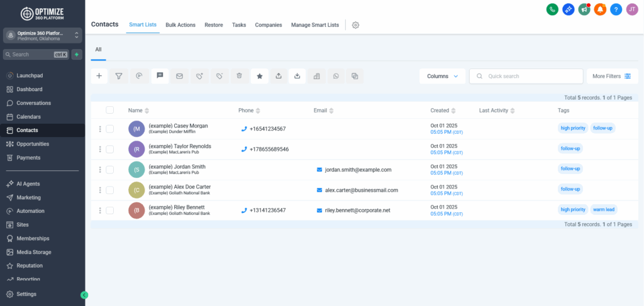Image resolution: width=644 pixels, height=306 pixels.
Task: Click the export contacts upload icon
Action: pos(279,76)
